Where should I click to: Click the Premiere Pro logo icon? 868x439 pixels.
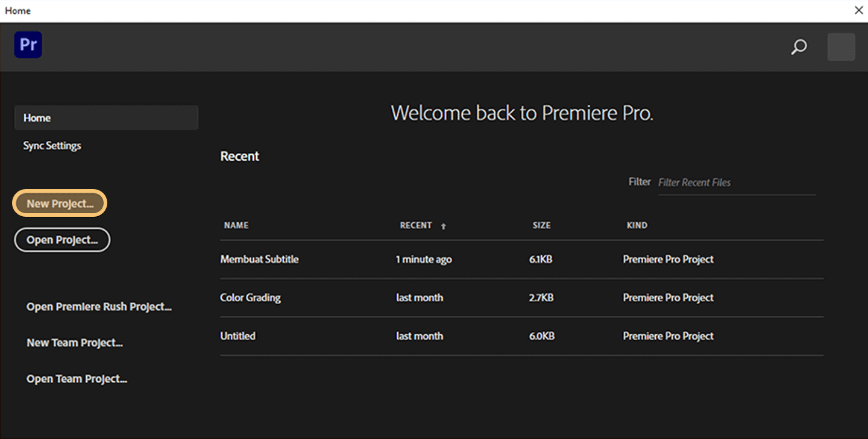click(28, 45)
